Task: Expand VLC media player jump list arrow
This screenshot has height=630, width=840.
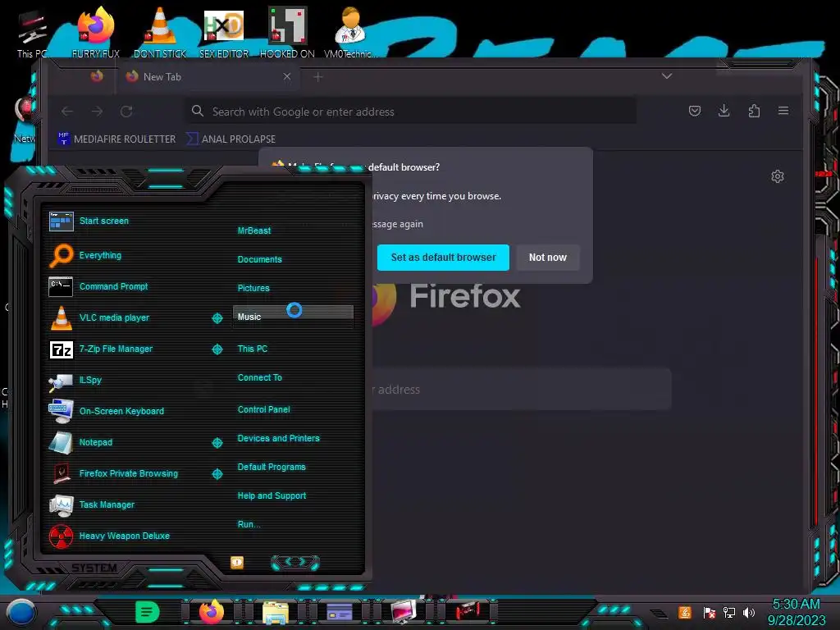Action: 217,318
